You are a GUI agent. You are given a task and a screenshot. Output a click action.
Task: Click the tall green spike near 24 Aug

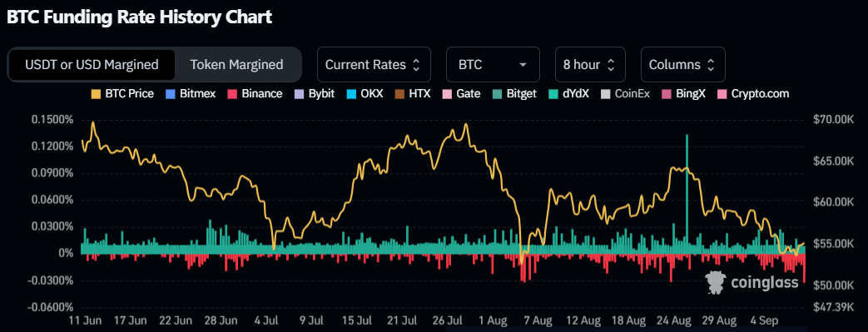click(687, 194)
